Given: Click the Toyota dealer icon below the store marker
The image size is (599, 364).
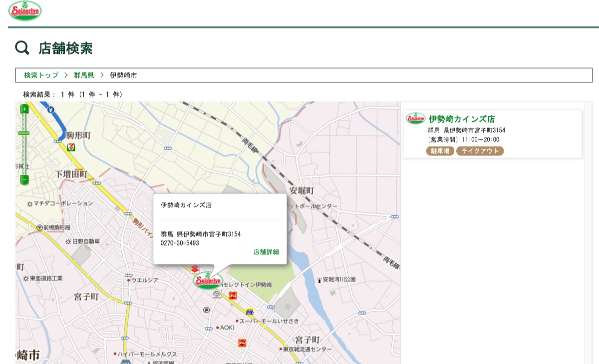Looking at the screenshot, I should [x=217, y=295].
